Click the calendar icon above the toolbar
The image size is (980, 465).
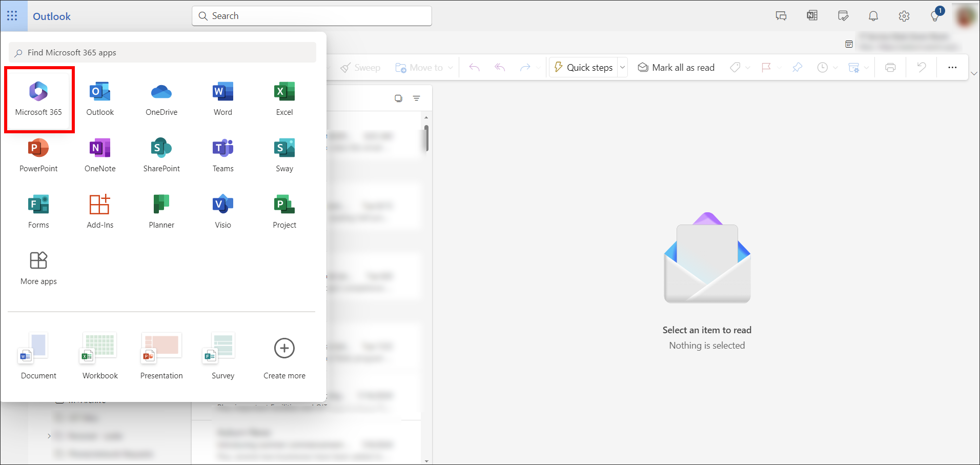849,44
